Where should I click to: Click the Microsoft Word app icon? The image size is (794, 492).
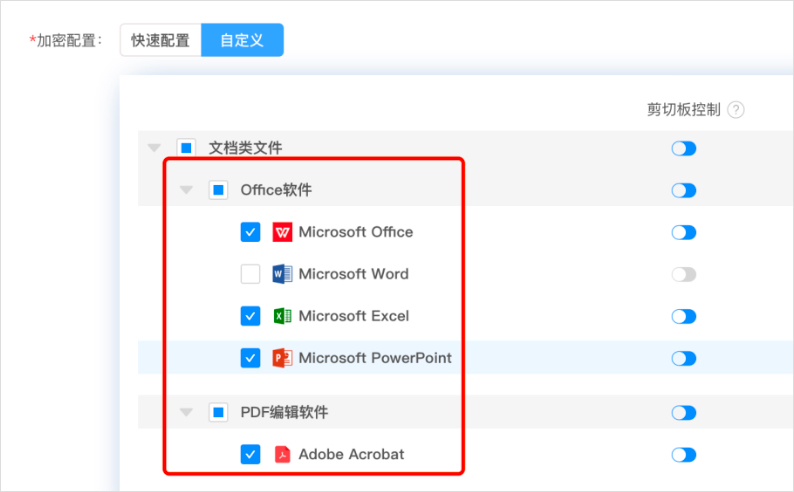click(x=282, y=274)
